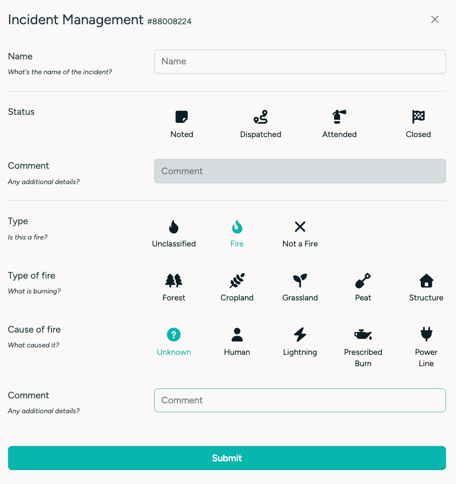456x484 pixels.
Task: Focus the bottom Comment text field
Action: pos(300,400)
